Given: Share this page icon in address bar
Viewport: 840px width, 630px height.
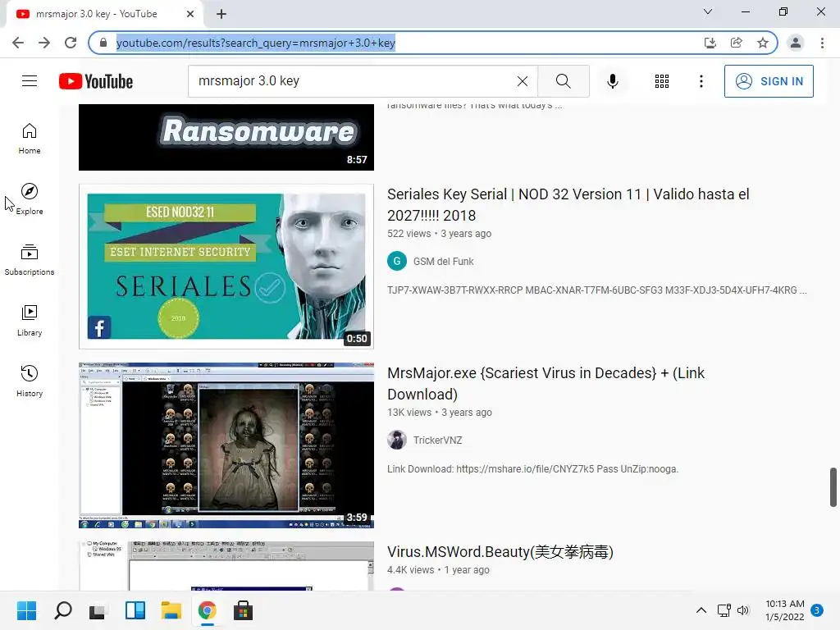Looking at the screenshot, I should pyautogui.click(x=736, y=43).
